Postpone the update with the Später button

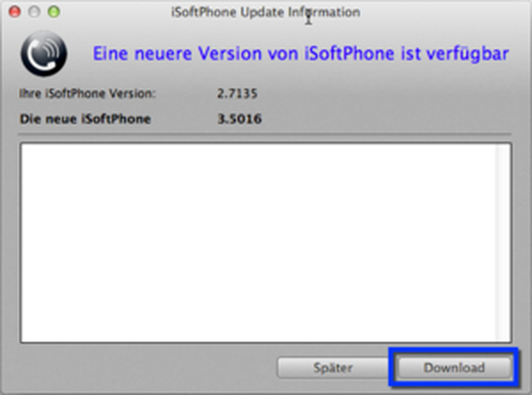coord(333,368)
